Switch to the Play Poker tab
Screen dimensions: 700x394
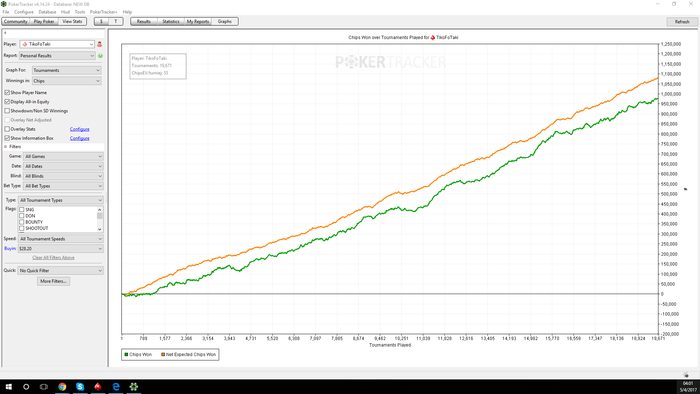coord(44,21)
